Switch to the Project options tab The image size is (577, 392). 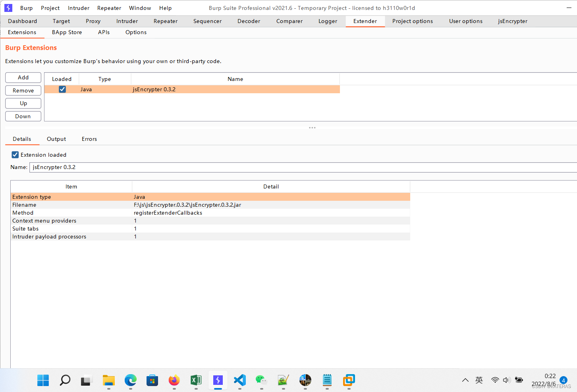click(413, 21)
